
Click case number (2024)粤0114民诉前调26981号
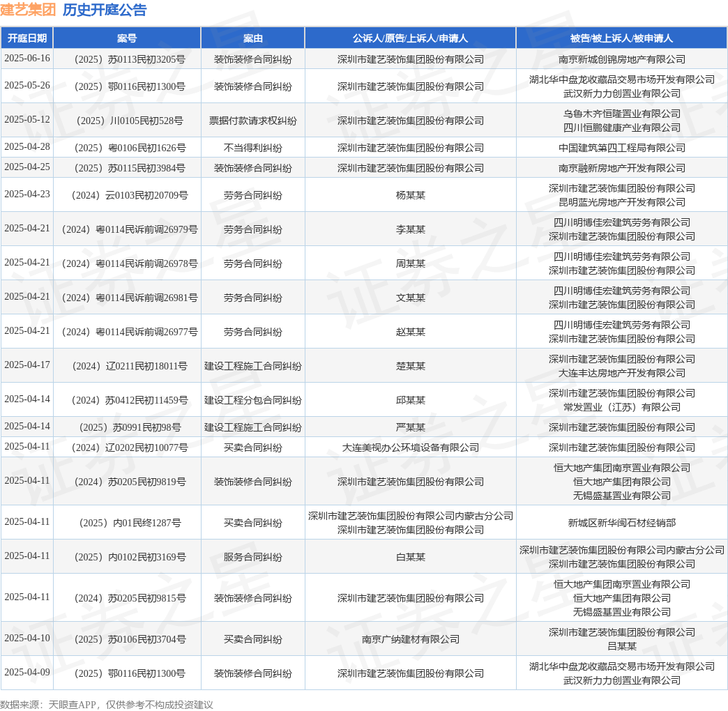[x=130, y=298]
